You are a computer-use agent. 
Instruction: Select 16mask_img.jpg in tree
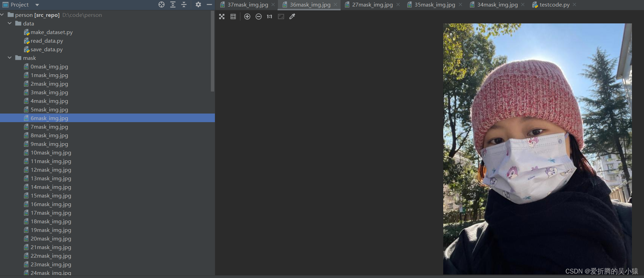(51, 204)
